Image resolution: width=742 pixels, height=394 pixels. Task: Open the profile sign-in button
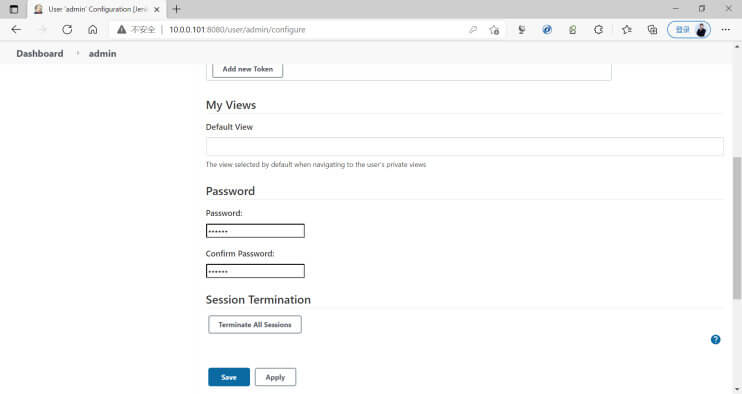coord(689,29)
